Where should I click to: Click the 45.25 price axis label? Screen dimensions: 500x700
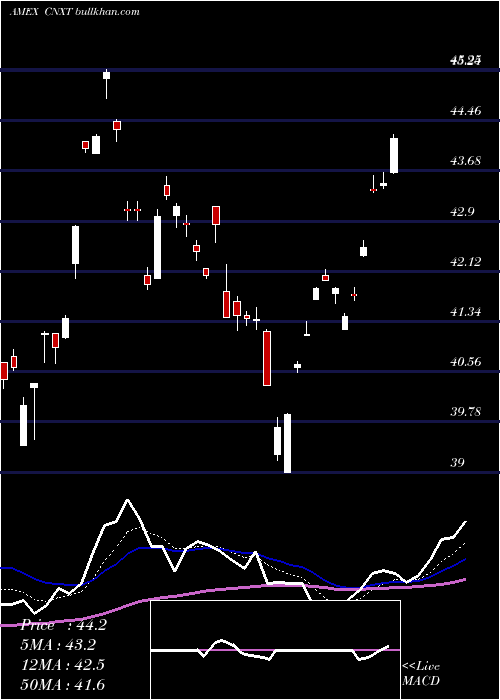(466, 60)
